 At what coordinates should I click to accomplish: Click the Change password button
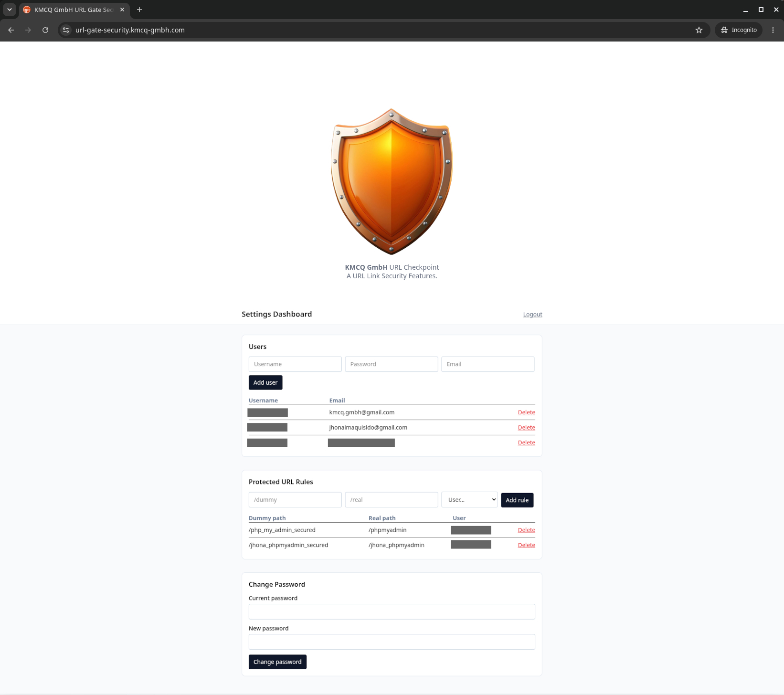[277, 662]
